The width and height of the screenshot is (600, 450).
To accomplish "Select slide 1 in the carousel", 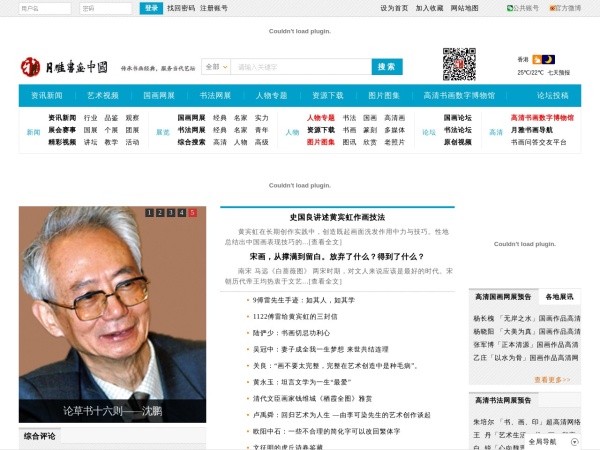I will click(x=150, y=212).
